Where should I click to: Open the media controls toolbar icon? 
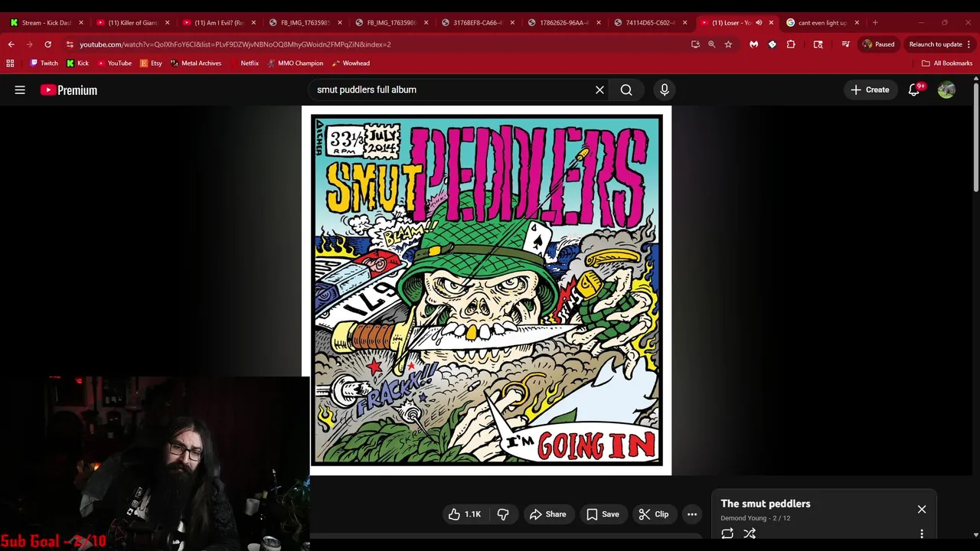[x=845, y=44]
